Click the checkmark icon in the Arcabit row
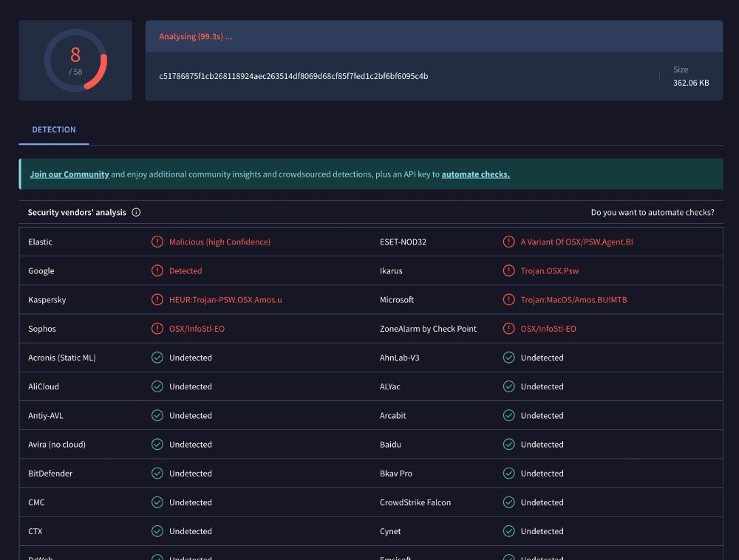Image resolution: width=739 pixels, height=560 pixels. coord(508,415)
